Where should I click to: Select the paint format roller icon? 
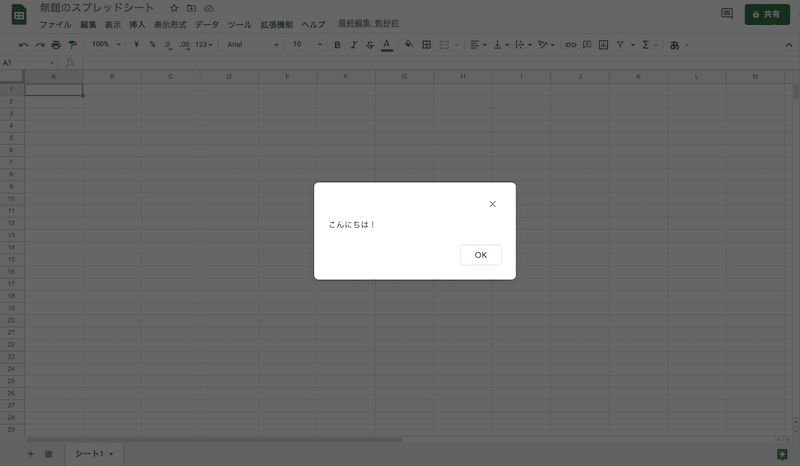click(x=72, y=45)
